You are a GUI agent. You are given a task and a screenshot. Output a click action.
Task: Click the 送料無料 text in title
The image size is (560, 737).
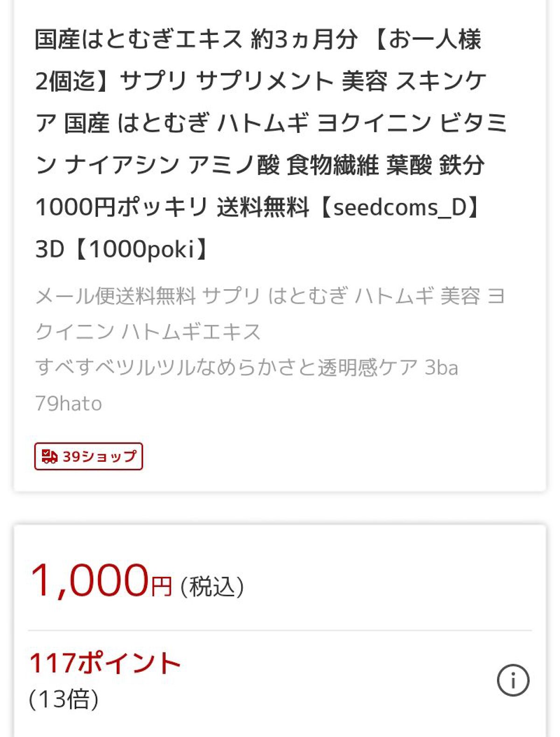click(x=263, y=207)
